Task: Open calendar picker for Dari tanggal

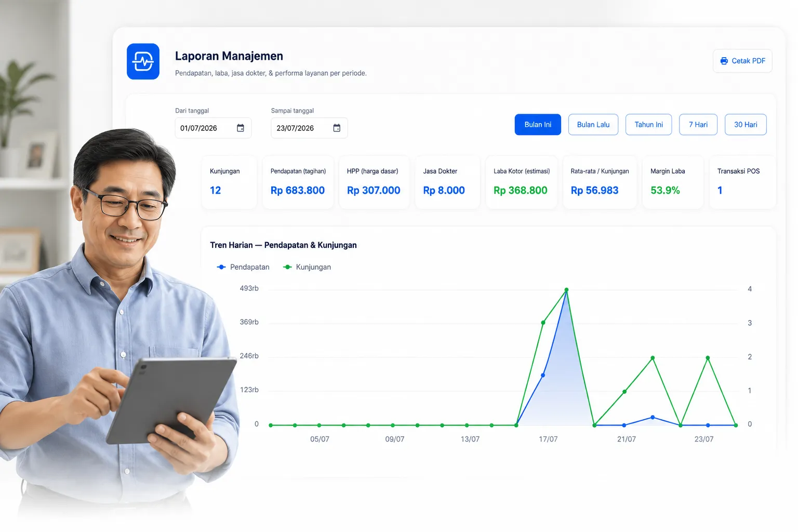Action: point(241,128)
